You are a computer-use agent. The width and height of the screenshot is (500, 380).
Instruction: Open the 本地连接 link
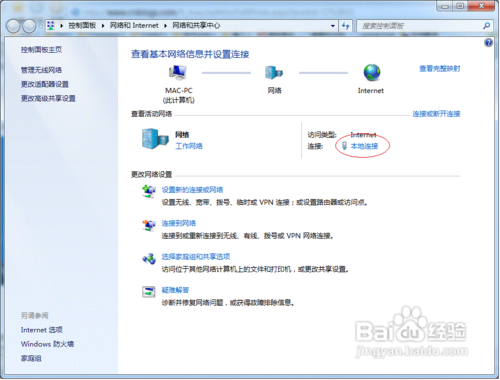364,146
